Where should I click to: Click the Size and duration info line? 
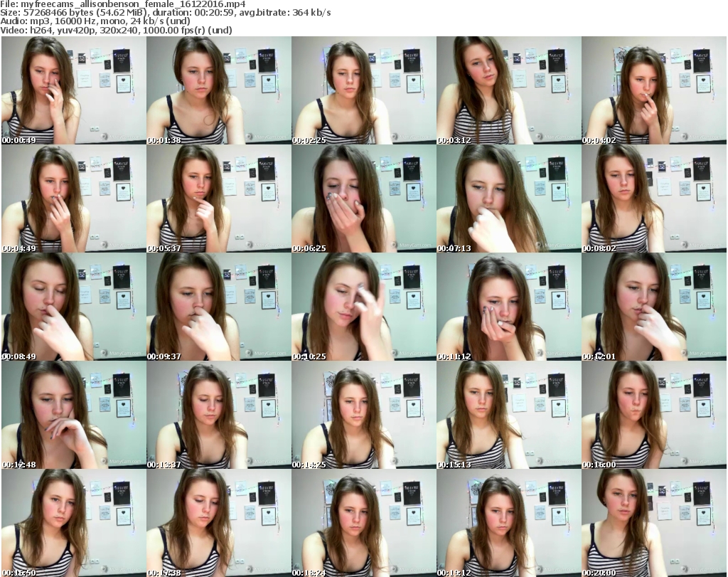pos(165,13)
